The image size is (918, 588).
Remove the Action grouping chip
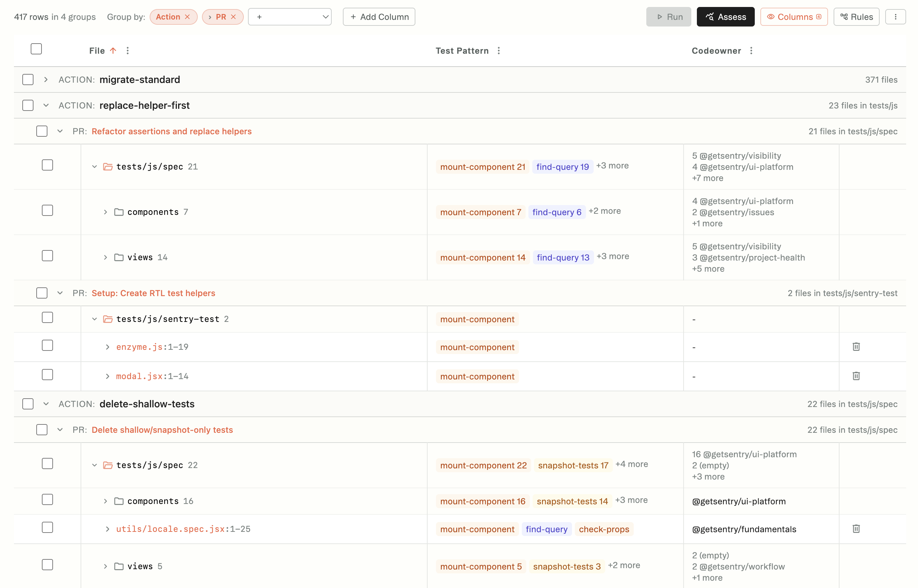pos(187,16)
